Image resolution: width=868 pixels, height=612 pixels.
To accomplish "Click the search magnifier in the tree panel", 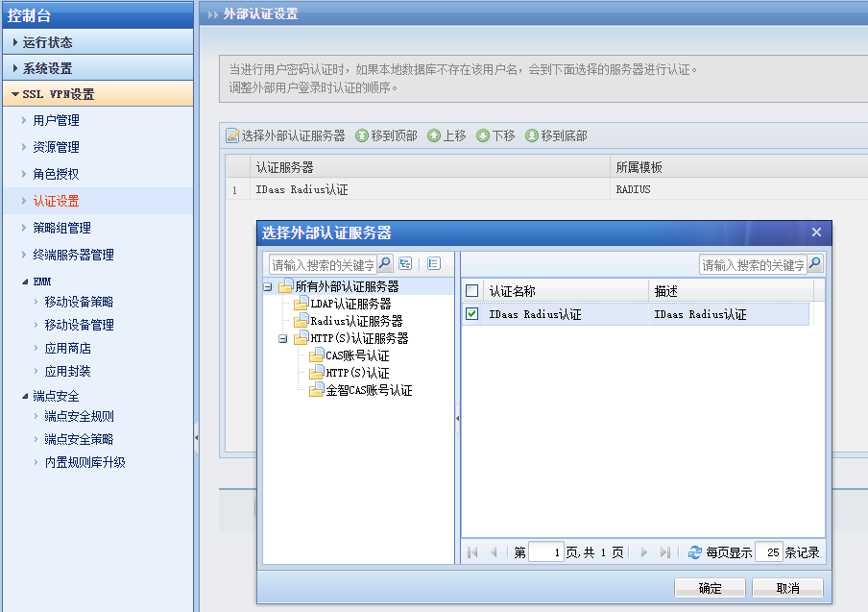I will [x=385, y=263].
